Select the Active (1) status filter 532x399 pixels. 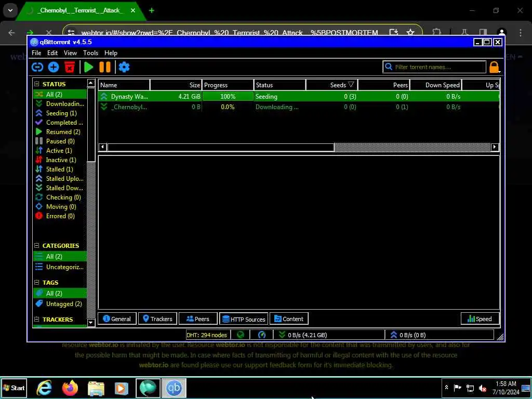coord(60,151)
